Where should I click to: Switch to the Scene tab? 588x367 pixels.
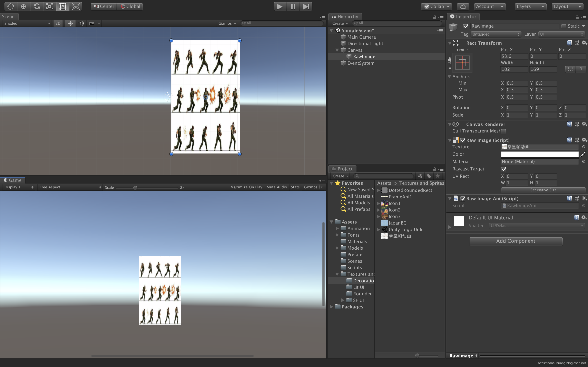coord(9,17)
